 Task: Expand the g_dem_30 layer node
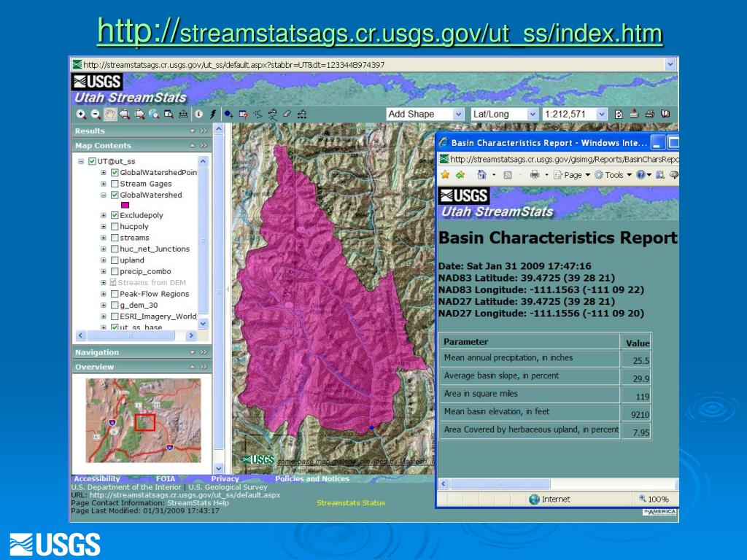tap(104, 306)
